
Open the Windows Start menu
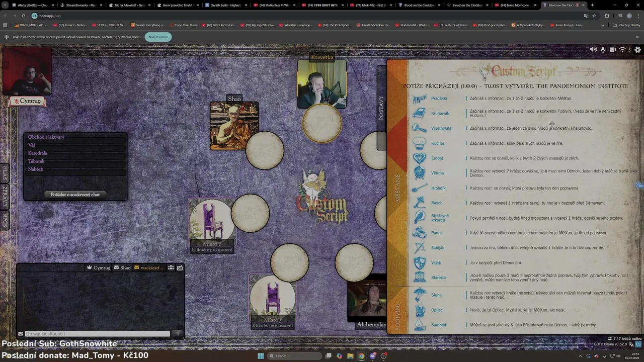(261, 356)
